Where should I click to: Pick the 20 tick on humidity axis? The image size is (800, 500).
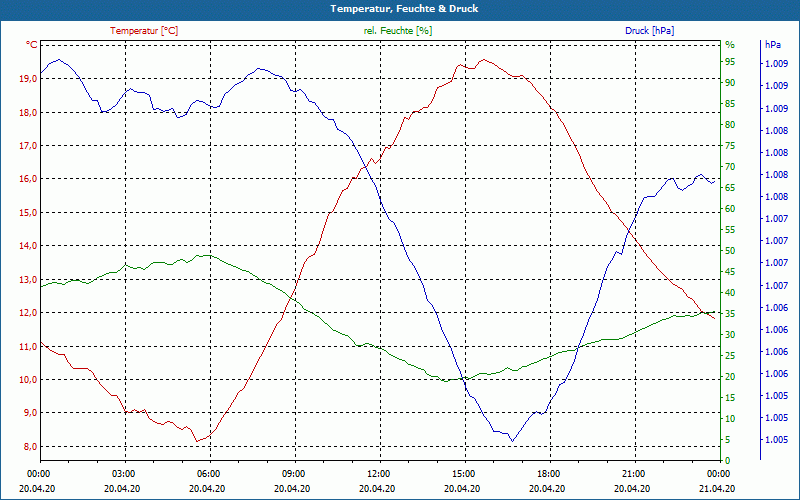[730, 377]
